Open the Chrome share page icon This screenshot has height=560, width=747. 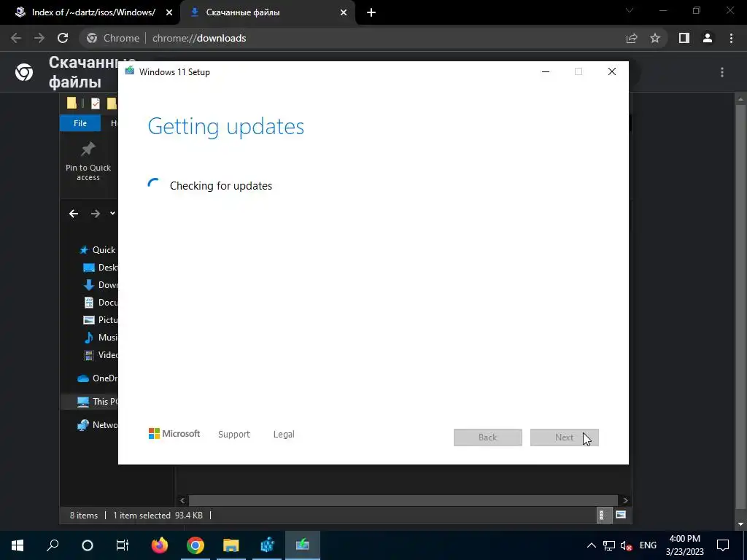pyautogui.click(x=632, y=38)
